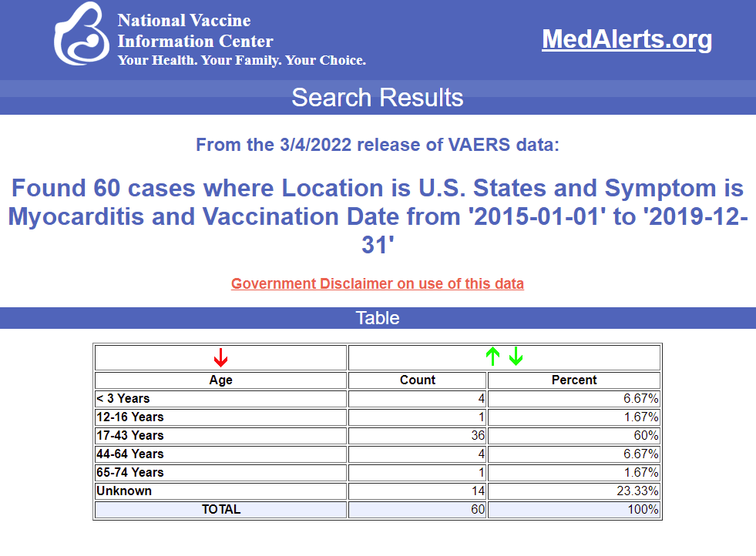Click the green down sort arrow
This screenshot has width=756, height=556.
tap(516, 357)
